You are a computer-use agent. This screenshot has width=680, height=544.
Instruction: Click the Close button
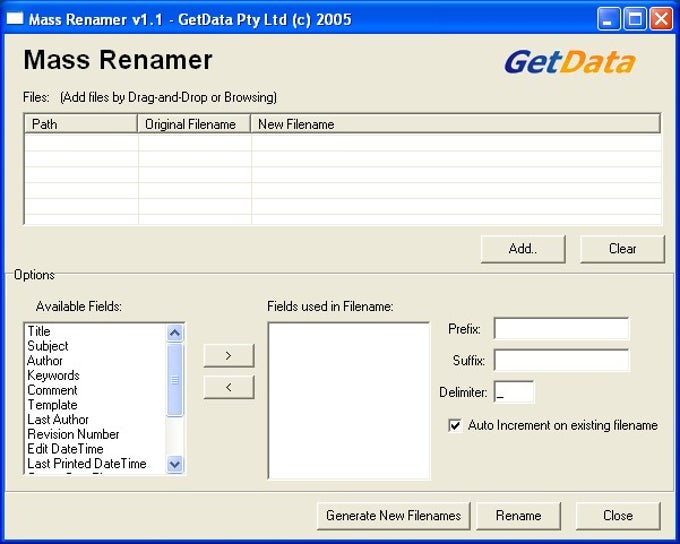(618, 516)
